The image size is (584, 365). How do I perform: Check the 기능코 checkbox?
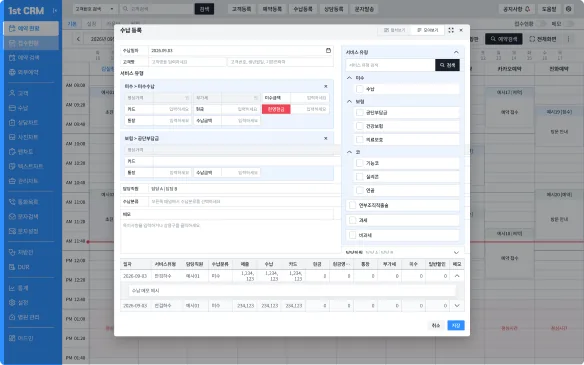point(359,163)
